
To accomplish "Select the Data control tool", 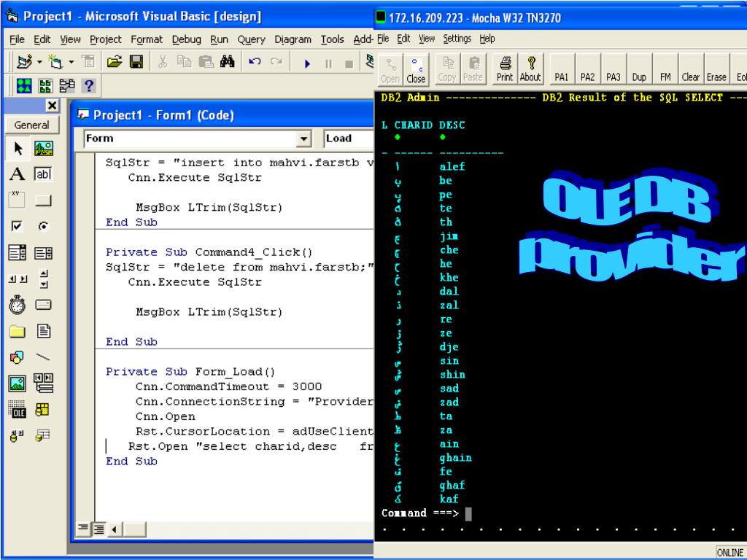I will (43, 384).
